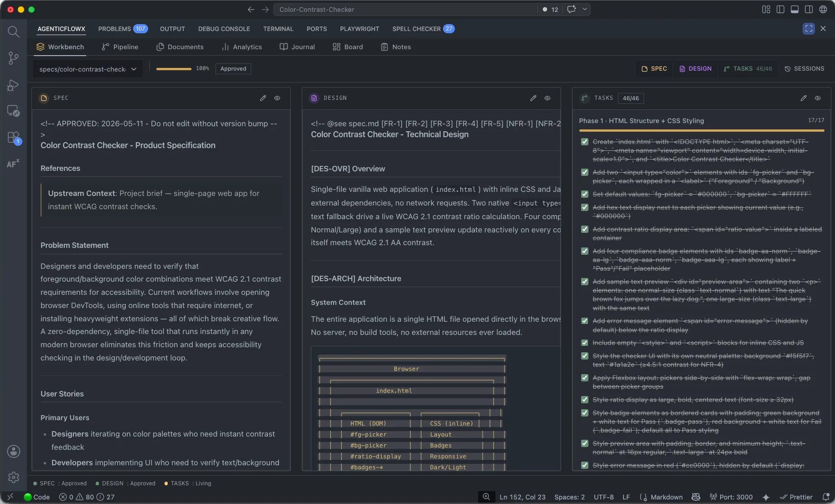
Task: Open the Pipeline tab
Action: pyautogui.click(x=120, y=47)
